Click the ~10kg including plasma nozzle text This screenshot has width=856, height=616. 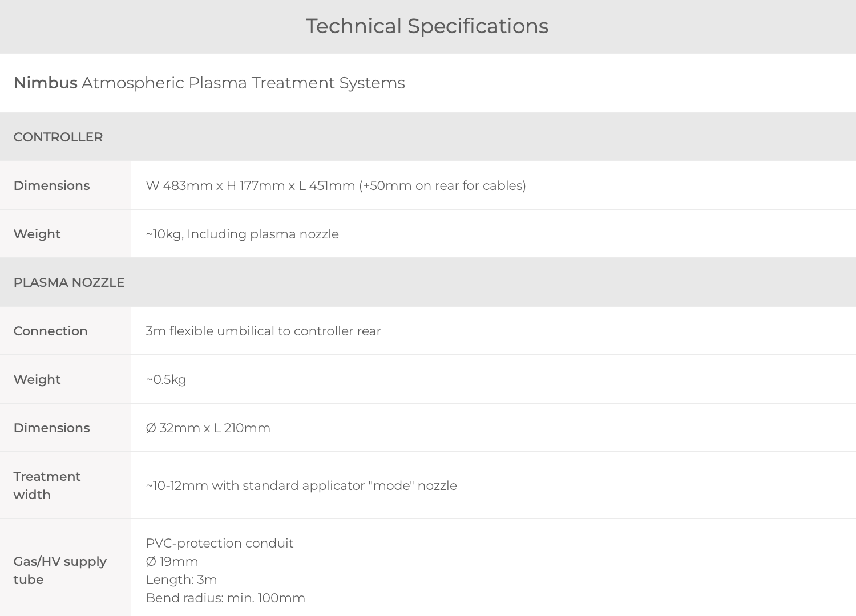pyautogui.click(x=243, y=234)
